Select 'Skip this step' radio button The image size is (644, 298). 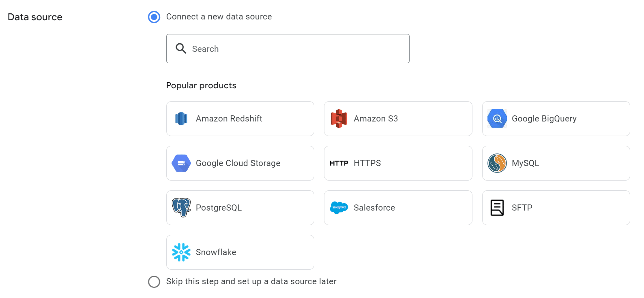154,281
